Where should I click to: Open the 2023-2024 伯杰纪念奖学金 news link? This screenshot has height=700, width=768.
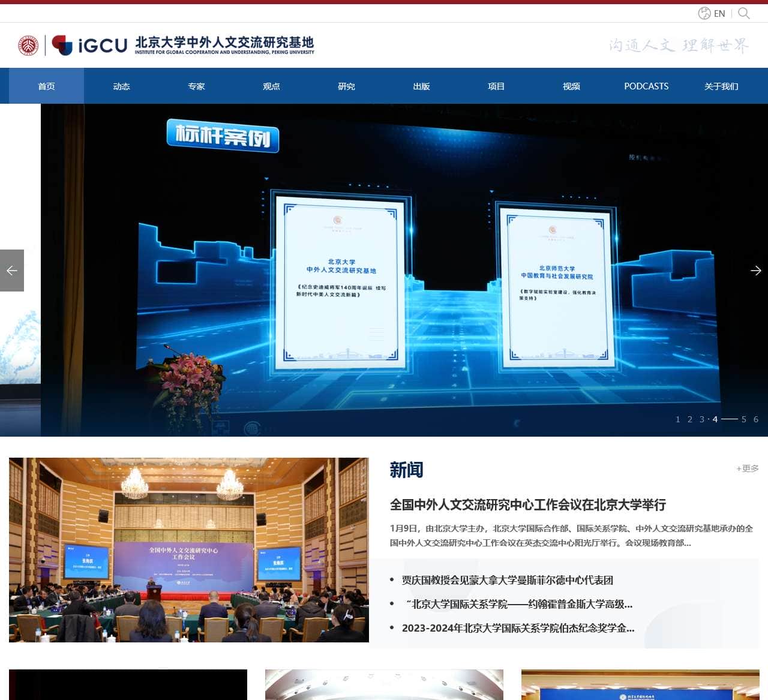tap(517, 629)
